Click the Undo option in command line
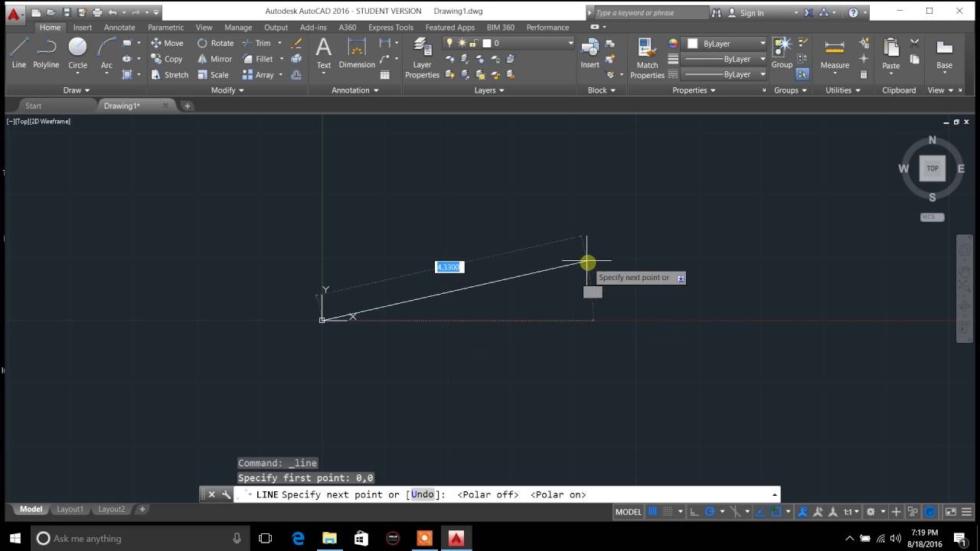 point(422,494)
